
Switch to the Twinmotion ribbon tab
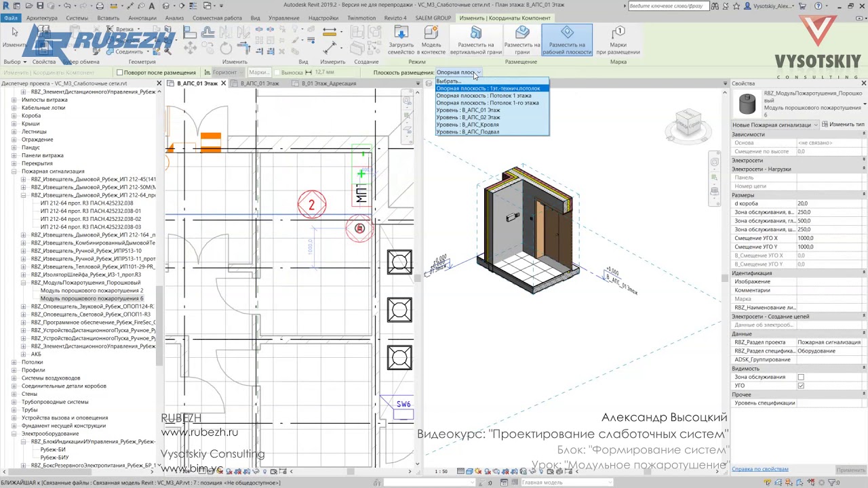pos(361,18)
